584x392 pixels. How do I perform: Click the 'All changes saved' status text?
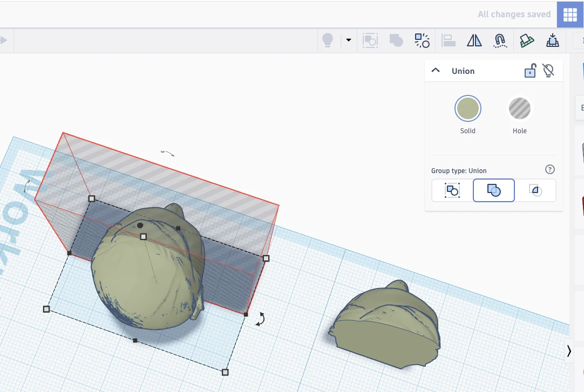514,14
